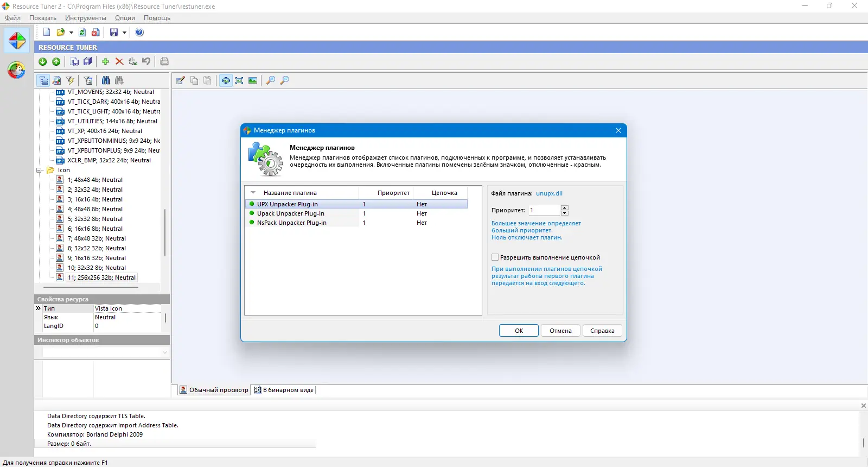
Task: Click the Find Next binoculars icon
Action: pyautogui.click(x=119, y=81)
